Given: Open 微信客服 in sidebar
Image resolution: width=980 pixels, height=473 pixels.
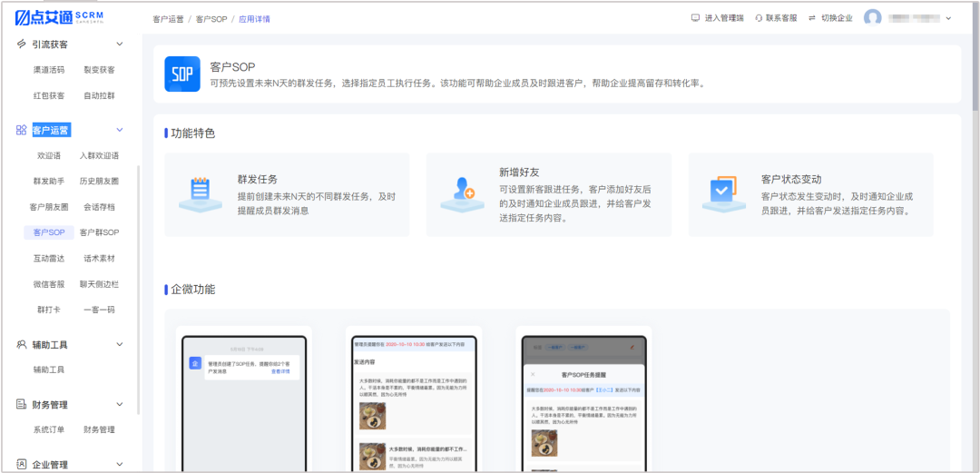Looking at the screenshot, I should [x=49, y=284].
